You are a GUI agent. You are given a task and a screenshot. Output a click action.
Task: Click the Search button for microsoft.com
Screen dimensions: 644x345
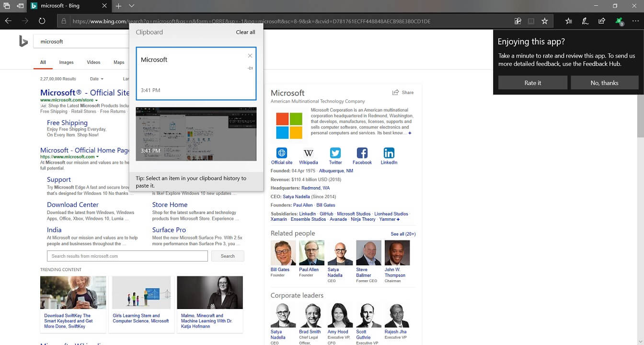click(228, 256)
